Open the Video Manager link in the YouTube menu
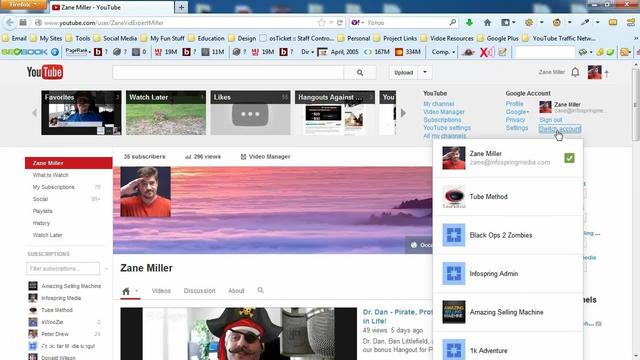Image resolution: width=640 pixels, height=360 pixels. pos(444,111)
